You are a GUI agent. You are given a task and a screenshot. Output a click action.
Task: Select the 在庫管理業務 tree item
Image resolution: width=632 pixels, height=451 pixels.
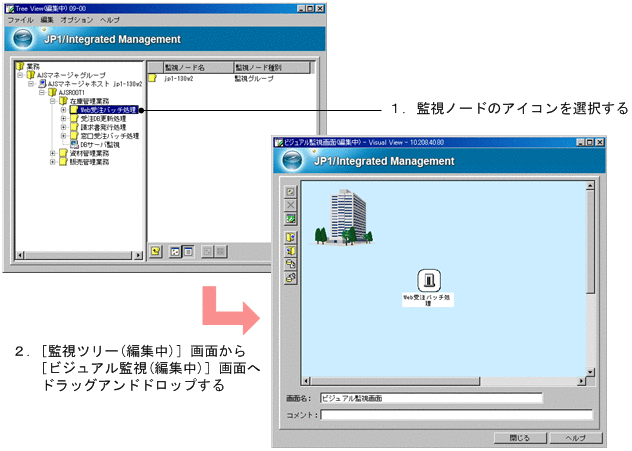click(x=89, y=101)
